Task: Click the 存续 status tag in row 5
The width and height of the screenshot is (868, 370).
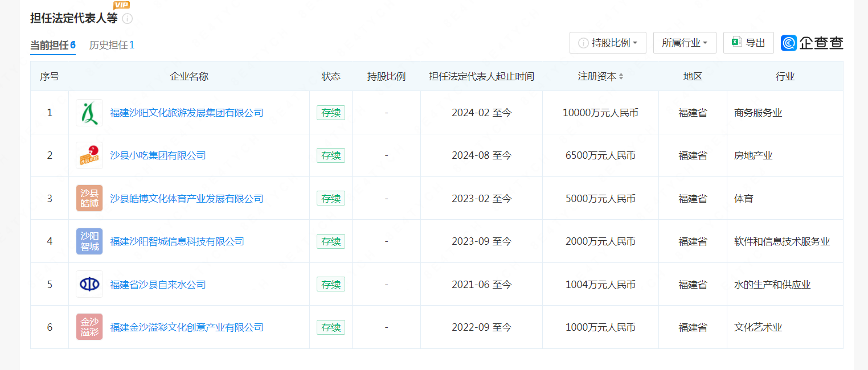Action: click(331, 284)
